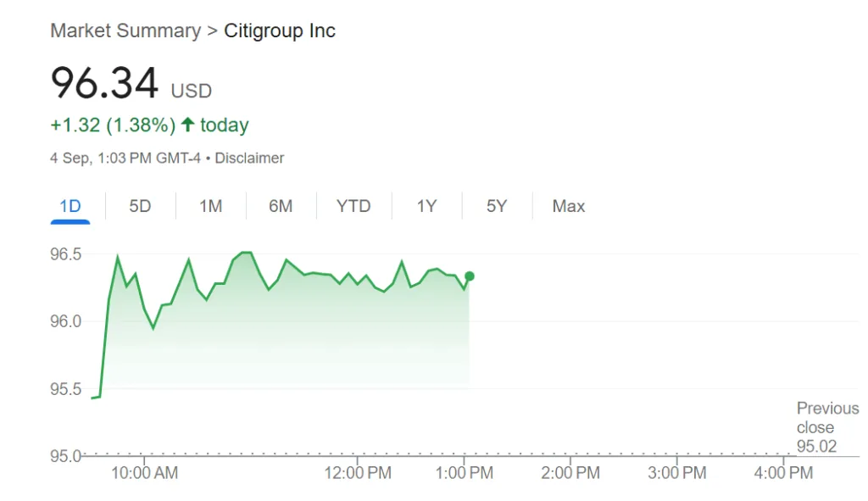Open the 5Y chart range

(497, 206)
